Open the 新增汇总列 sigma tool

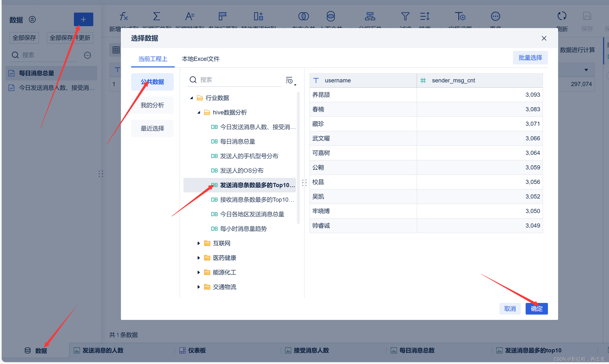tap(157, 16)
